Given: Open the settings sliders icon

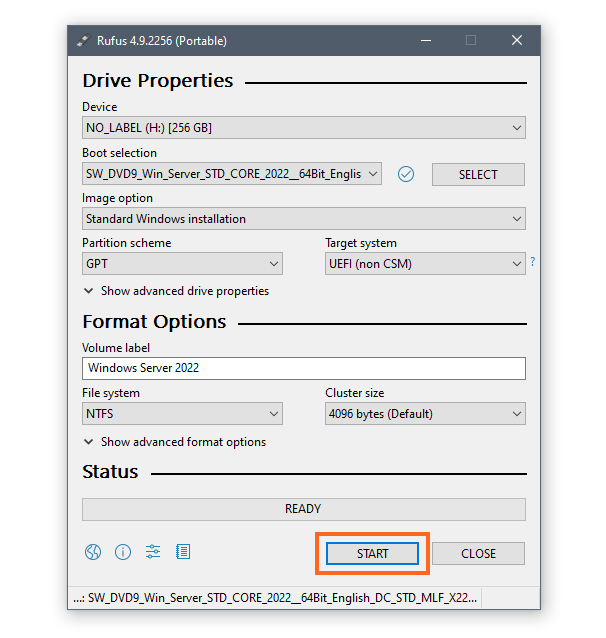Looking at the screenshot, I should 153,552.
